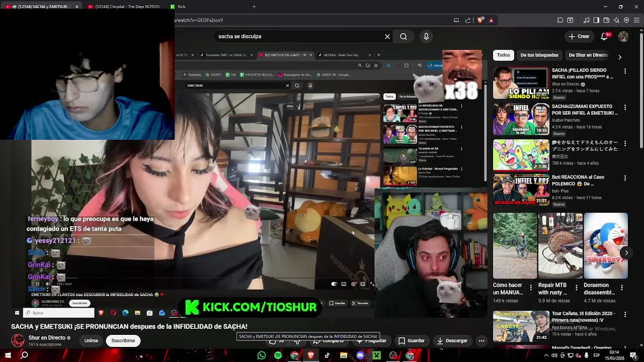
Task: Open options for 'Doraemon disassembl...' short
Action: 622,288
